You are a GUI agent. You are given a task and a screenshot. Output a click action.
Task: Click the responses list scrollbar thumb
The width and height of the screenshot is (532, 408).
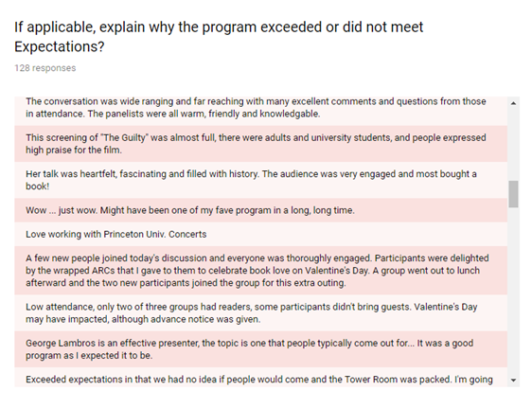(513, 194)
